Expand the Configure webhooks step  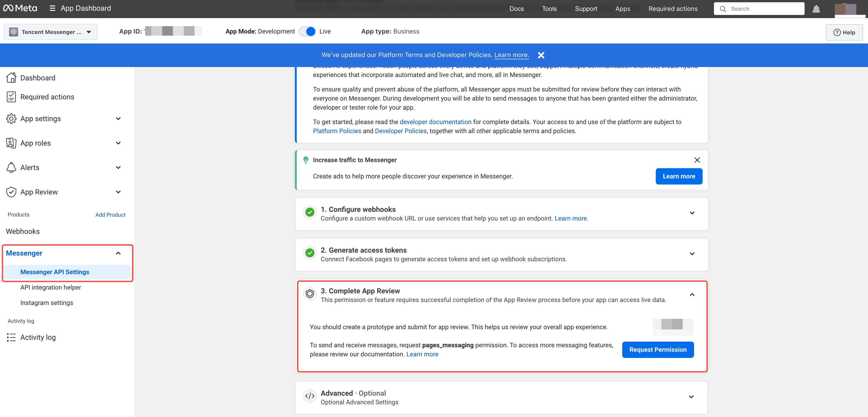[x=692, y=213]
